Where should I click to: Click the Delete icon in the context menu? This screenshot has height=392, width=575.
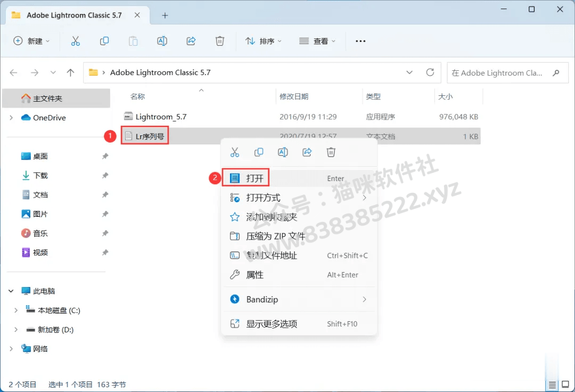(x=331, y=152)
